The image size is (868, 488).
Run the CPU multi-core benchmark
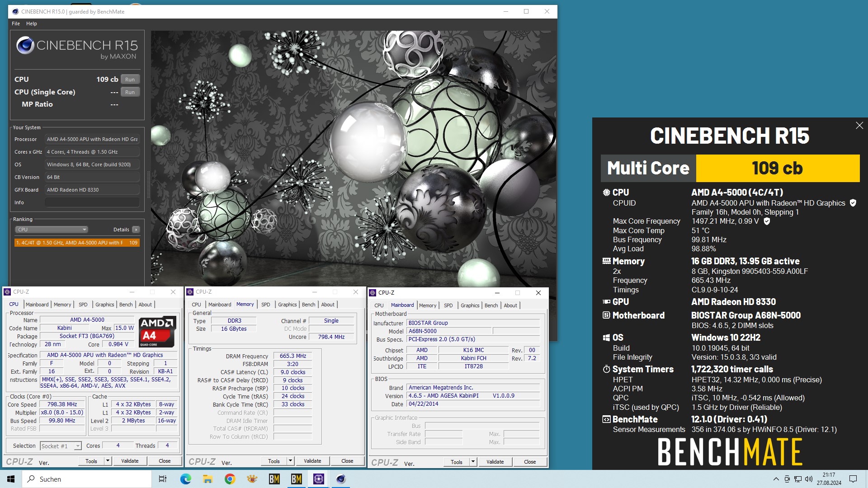tap(130, 80)
